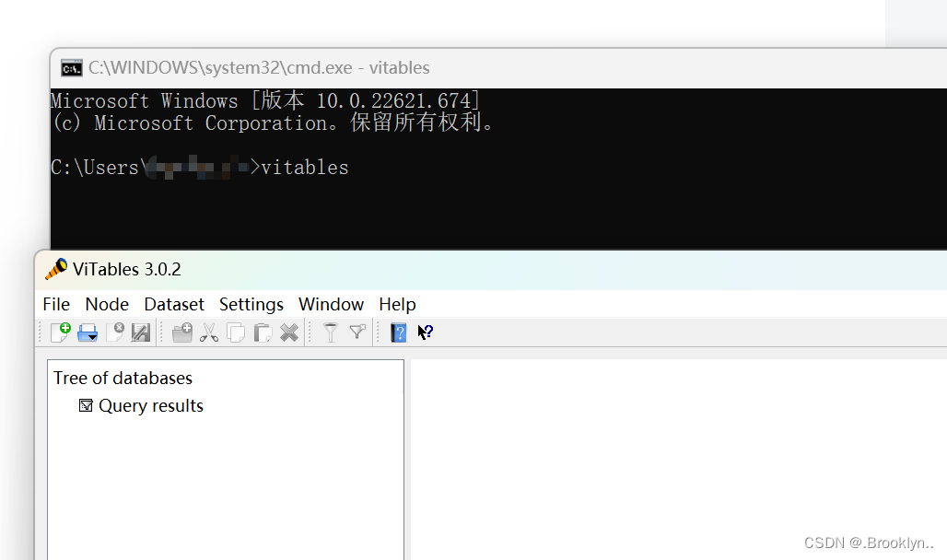Open the Dataset menu
Image resolution: width=947 pixels, height=560 pixels.
point(174,304)
